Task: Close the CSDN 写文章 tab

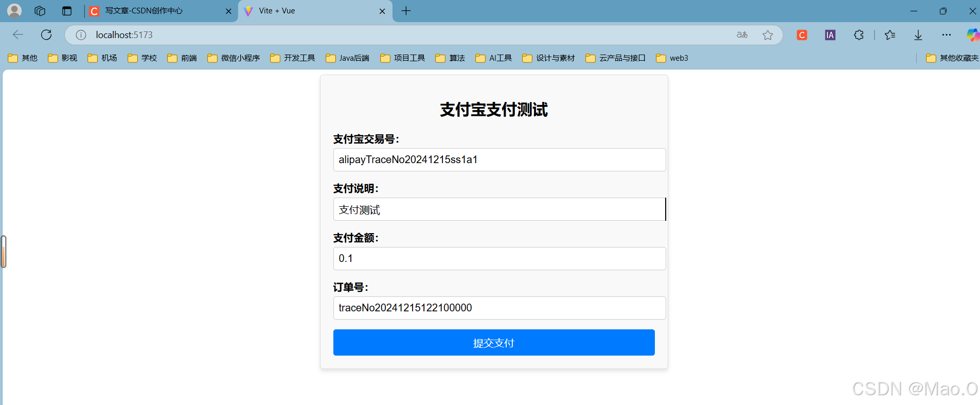Action: [x=228, y=11]
